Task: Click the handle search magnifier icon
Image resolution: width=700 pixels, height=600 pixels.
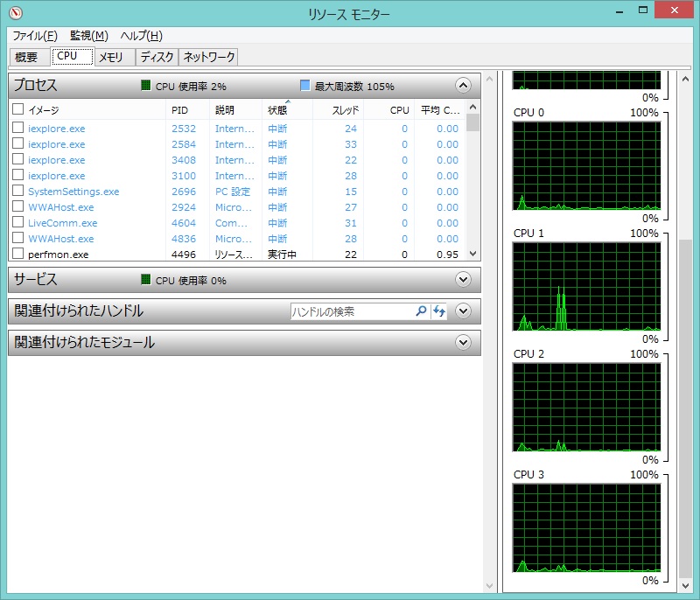Action: [x=421, y=311]
